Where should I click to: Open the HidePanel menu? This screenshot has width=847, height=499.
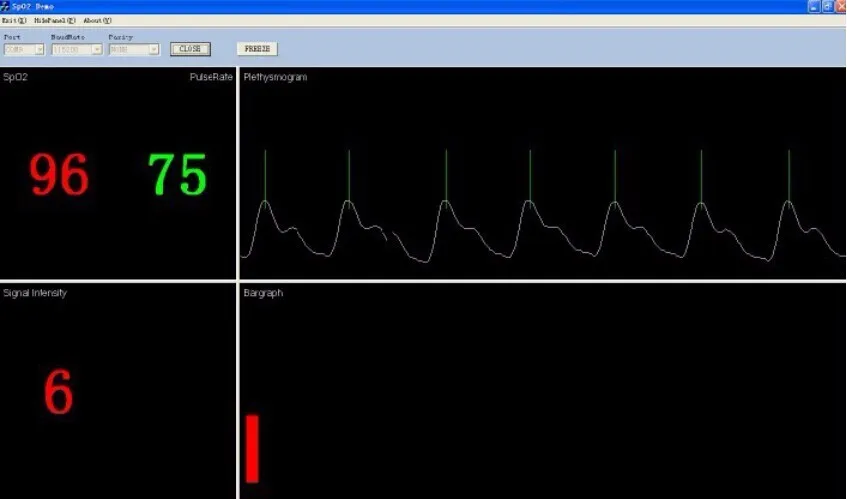(x=54, y=20)
